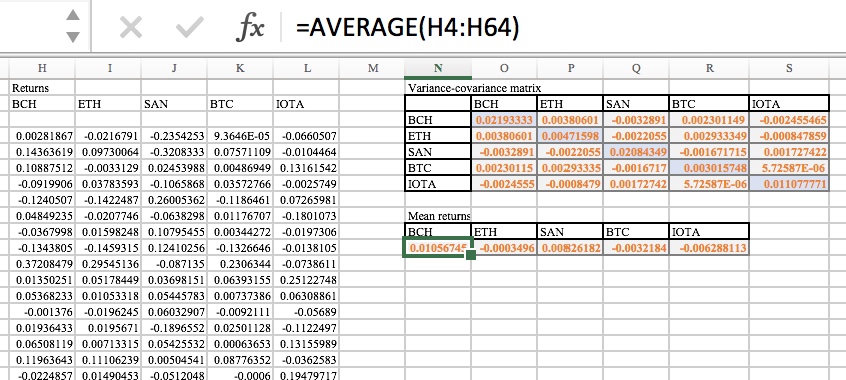Click the IOTA row label in covariance matrix
The image size is (846, 380).
pos(438,184)
